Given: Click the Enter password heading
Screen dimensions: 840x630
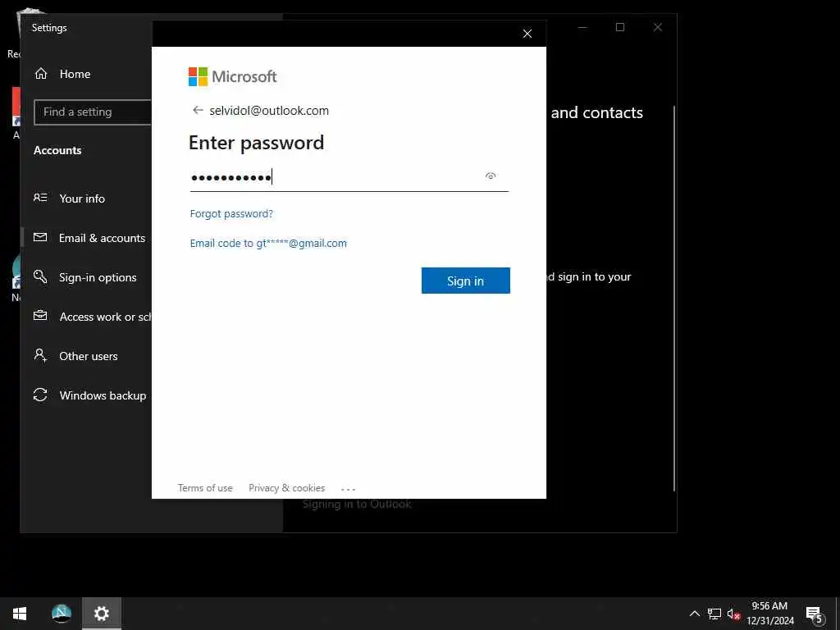Looking at the screenshot, I should click(257, 143).
